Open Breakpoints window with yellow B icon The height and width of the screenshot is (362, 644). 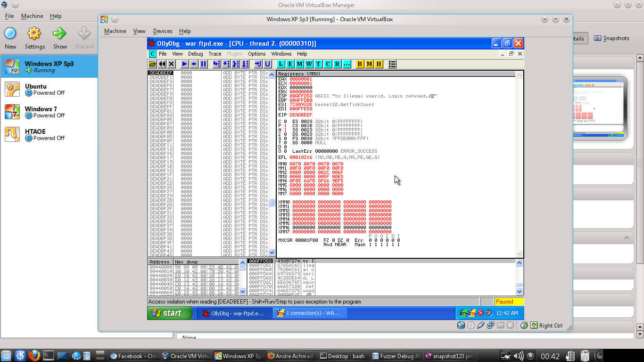coord(360,64)
